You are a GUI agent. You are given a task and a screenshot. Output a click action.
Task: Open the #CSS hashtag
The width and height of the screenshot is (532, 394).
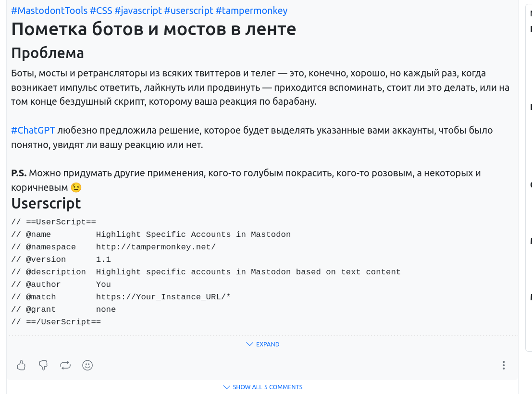pyautogui.click(x=101, y=11)
